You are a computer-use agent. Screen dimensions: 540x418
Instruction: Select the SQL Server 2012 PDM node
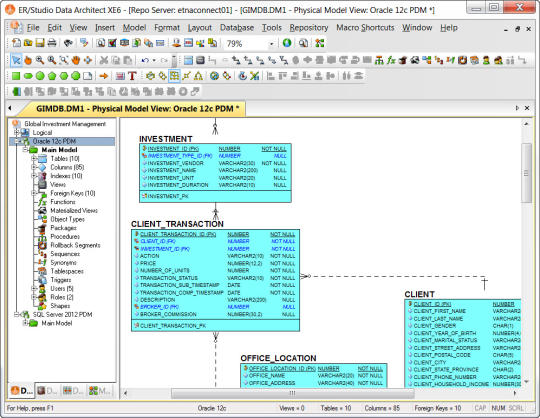[62, 314]
